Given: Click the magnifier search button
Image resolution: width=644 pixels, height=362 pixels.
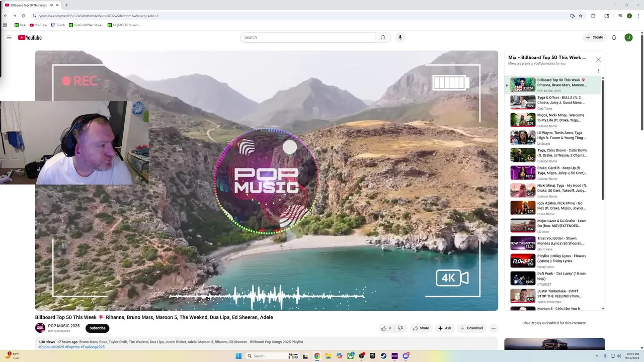Looking at the screenshot, I should (383, 37).
